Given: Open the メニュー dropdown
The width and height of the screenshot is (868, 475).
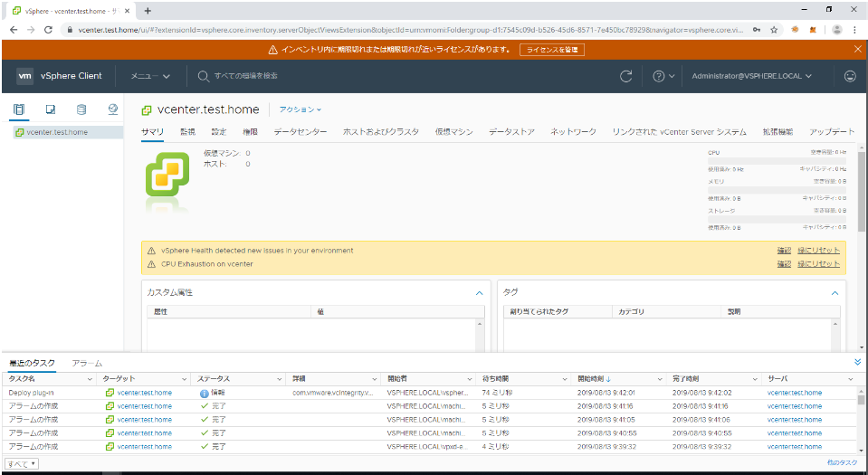Looking at the screenshot, I should [150, 76].
